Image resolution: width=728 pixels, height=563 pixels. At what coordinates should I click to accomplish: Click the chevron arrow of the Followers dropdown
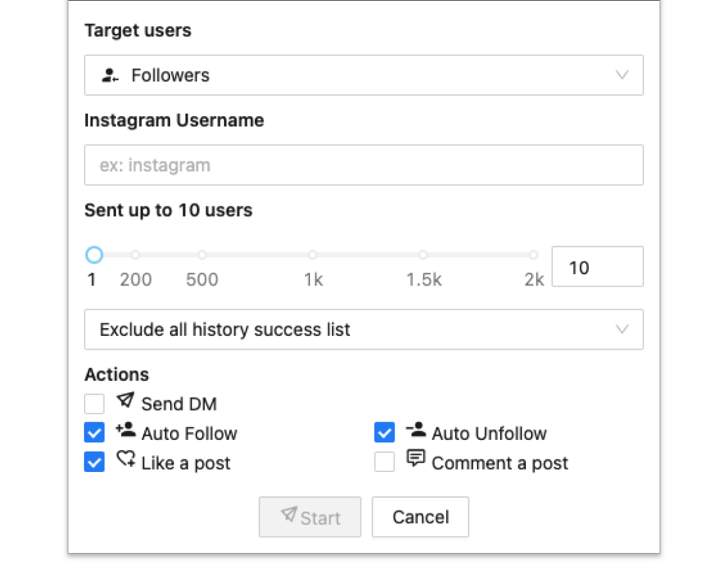[x=622, y=75]
